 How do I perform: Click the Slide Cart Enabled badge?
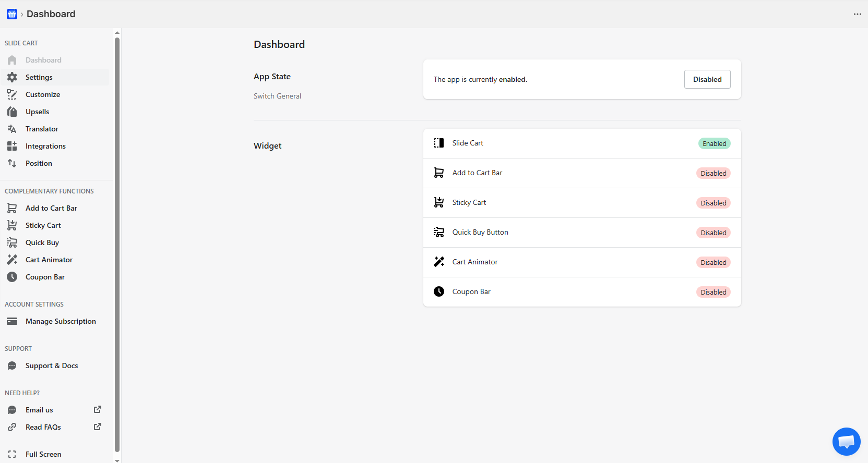[714, 143]
